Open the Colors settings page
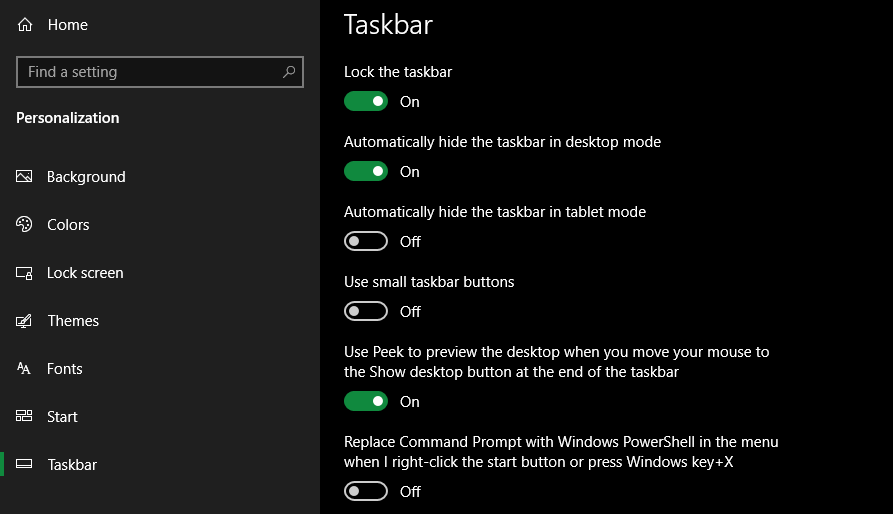Image resolution: width=893 pixels, height=514 pixels. click(x=68, y=225)
